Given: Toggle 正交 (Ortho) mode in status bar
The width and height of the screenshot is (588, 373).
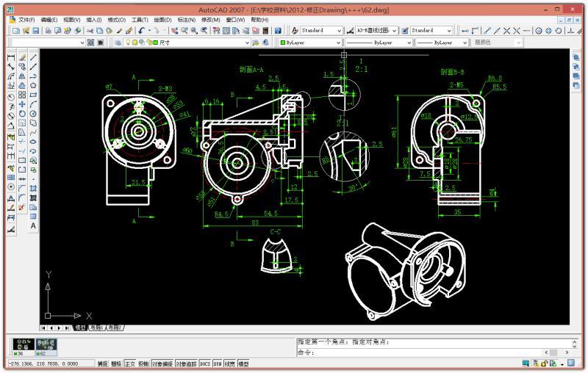Looking at the screenshot, I should [x=130, y=363].
